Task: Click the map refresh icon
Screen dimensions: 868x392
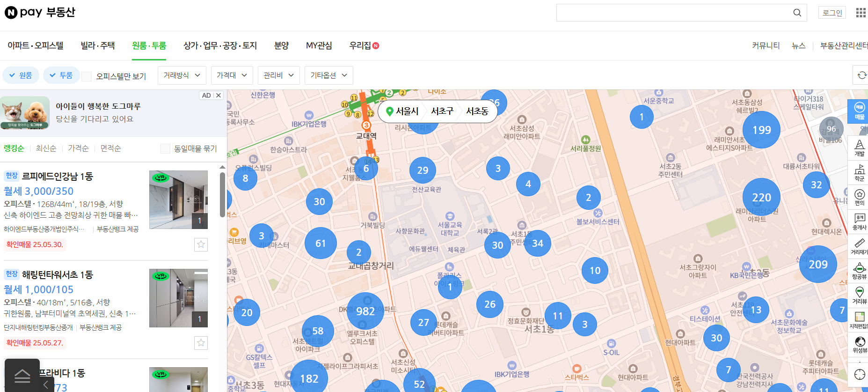Action: 862,75
